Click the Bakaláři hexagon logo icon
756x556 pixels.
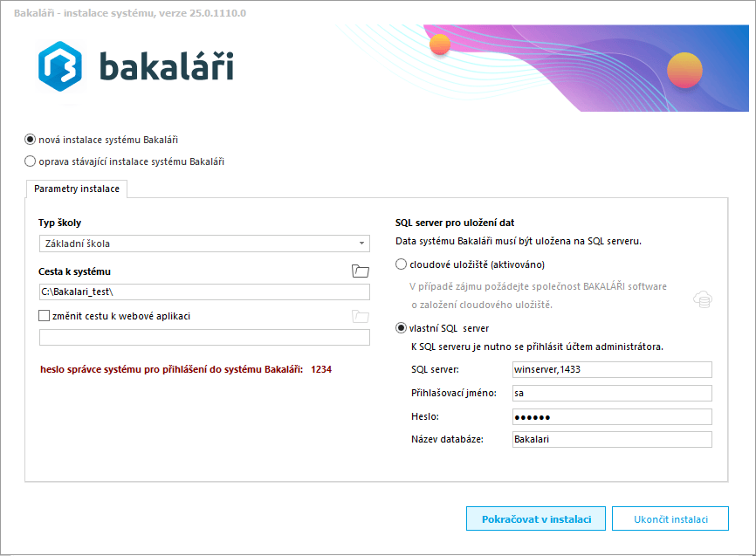tap(60, 66)
